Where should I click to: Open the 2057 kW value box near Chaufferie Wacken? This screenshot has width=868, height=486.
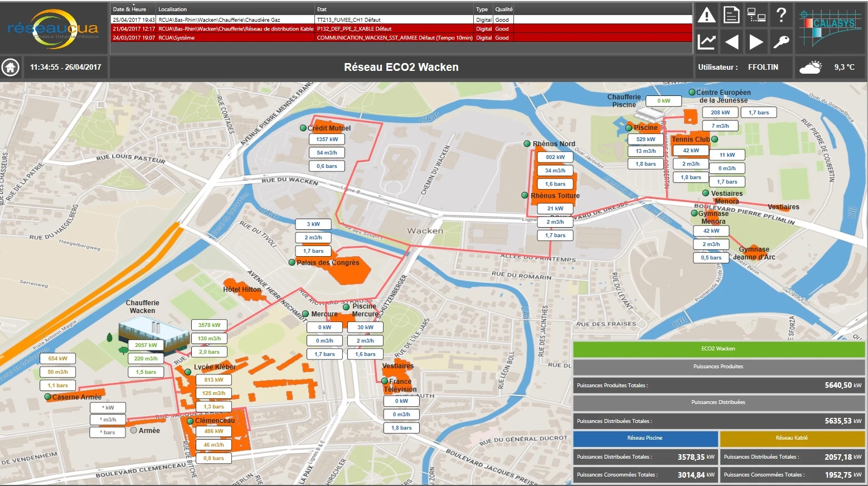point(146,345)
